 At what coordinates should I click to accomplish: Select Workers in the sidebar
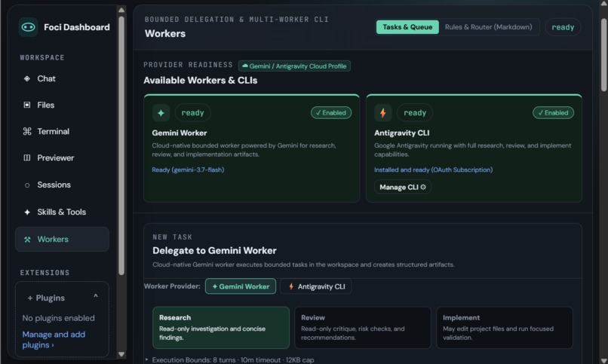click(62, 240)
